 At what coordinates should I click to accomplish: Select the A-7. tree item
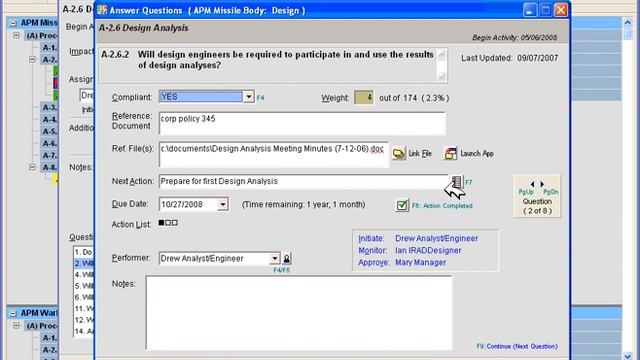50,156
